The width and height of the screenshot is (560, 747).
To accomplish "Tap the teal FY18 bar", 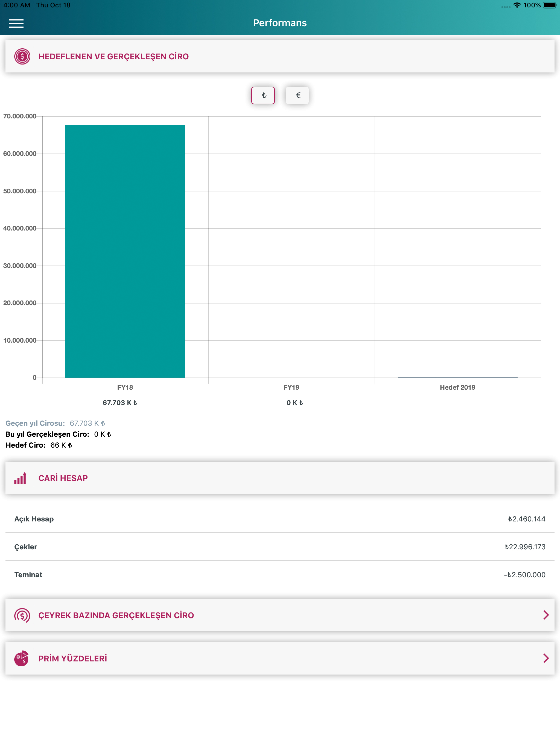I will point(125,251).
